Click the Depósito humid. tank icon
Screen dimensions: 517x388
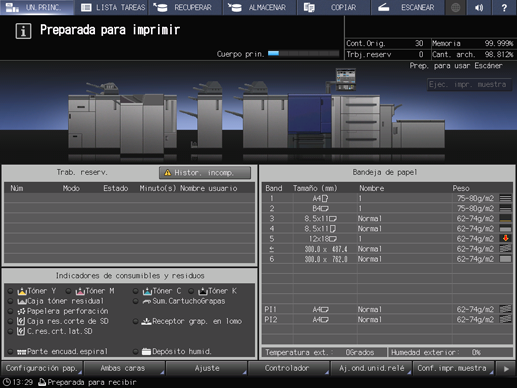(146, 351)
